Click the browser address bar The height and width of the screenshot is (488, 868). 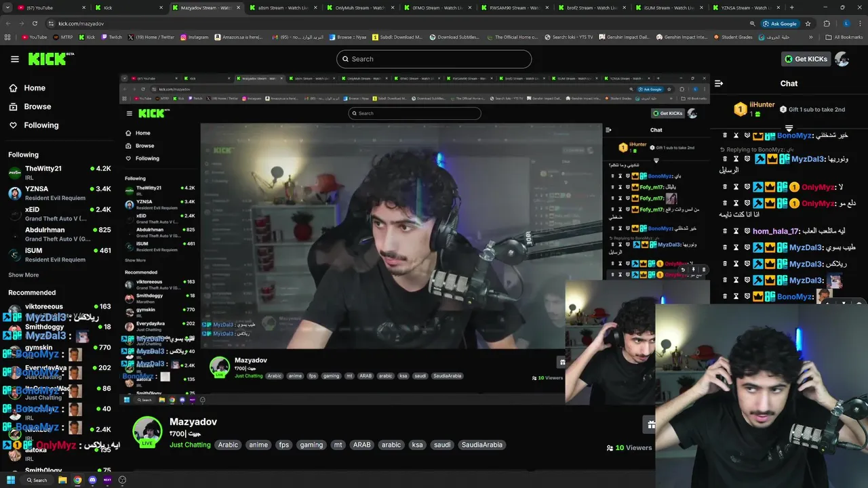pos(400,23)
